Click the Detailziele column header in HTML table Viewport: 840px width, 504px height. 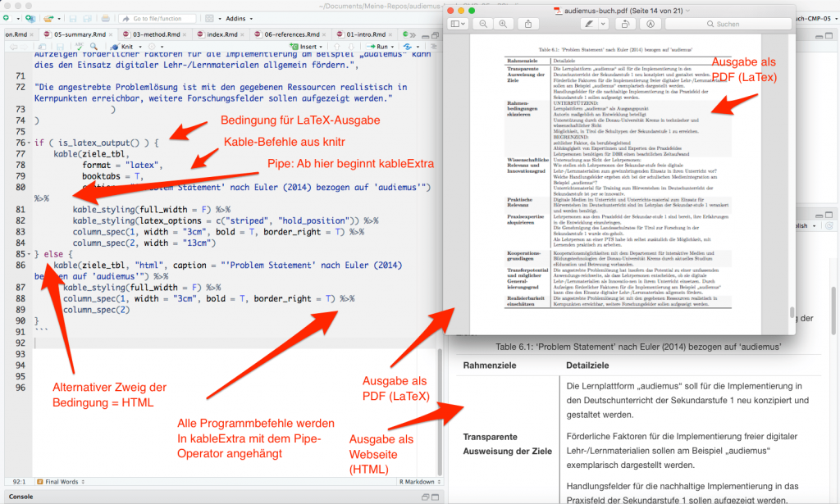[587, 366]
